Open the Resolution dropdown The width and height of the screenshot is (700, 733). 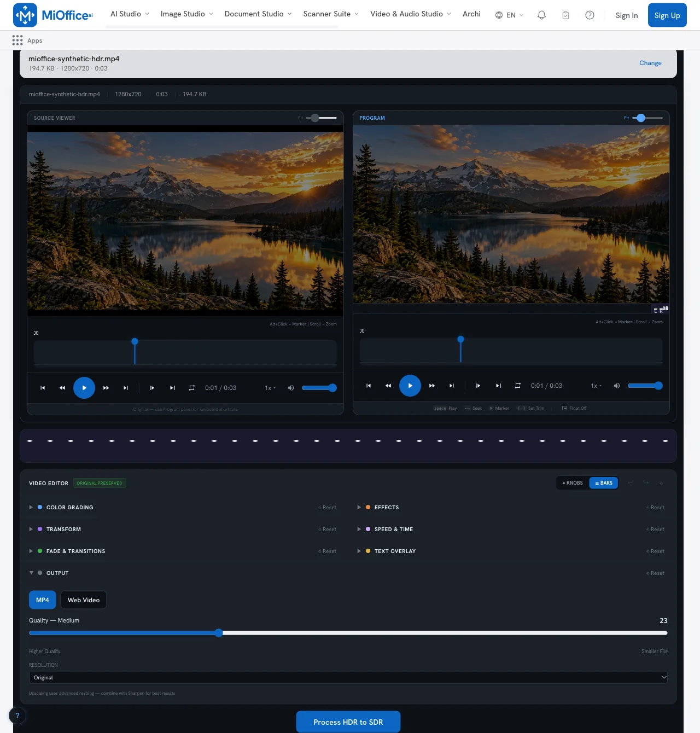click(x=348, y=677)
